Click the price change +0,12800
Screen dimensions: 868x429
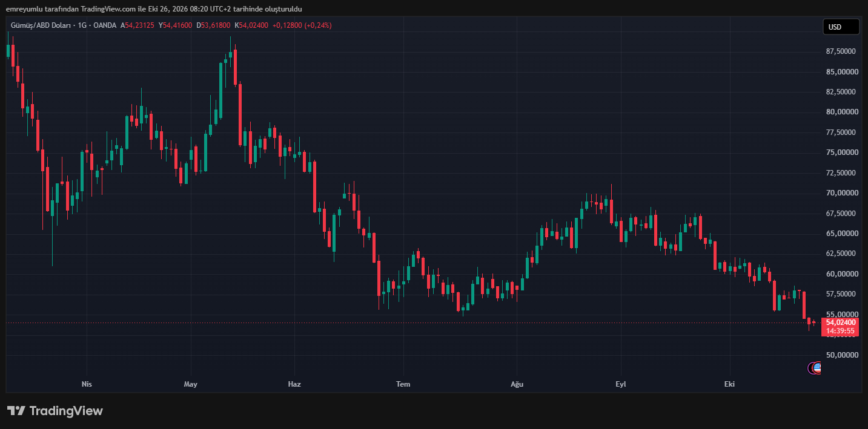click(x=287, y=25)
